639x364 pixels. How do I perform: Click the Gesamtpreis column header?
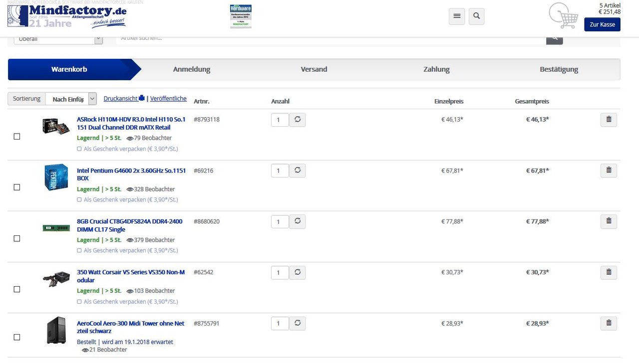[532, 101]
